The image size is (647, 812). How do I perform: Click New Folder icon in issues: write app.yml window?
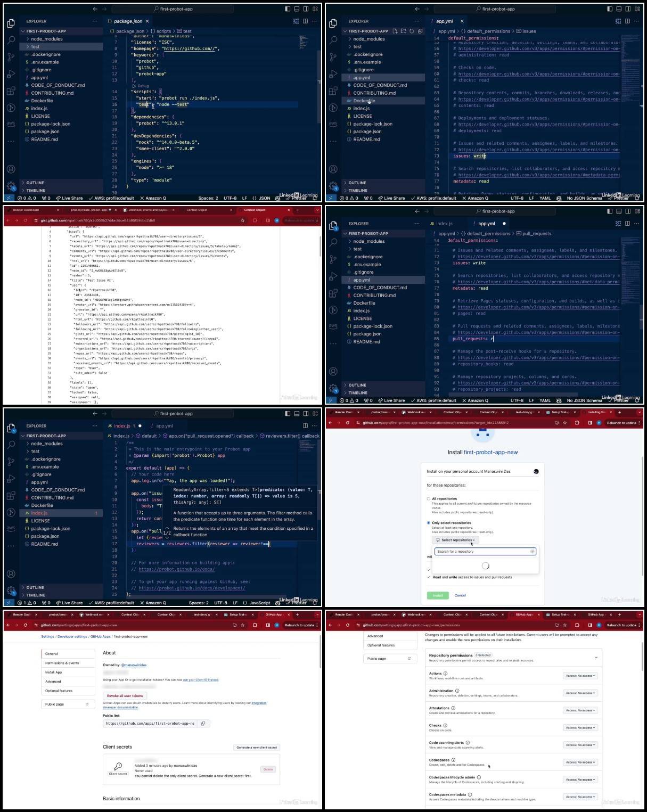[x=403, y=31]
